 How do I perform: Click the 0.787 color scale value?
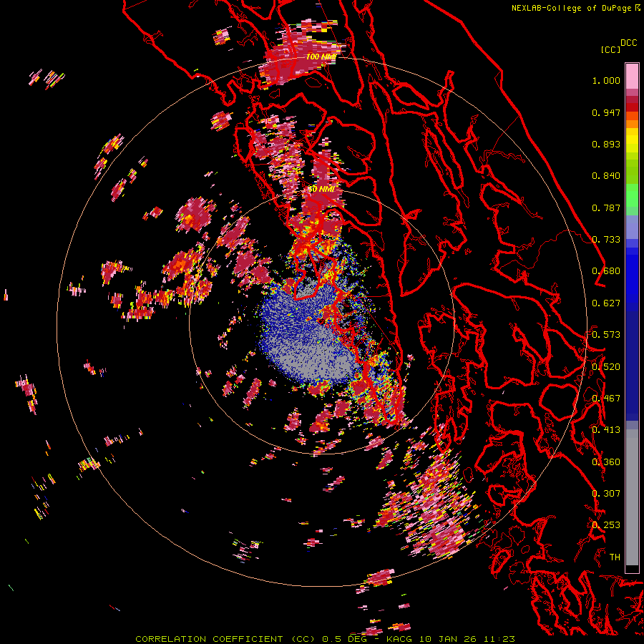(606, 208)
